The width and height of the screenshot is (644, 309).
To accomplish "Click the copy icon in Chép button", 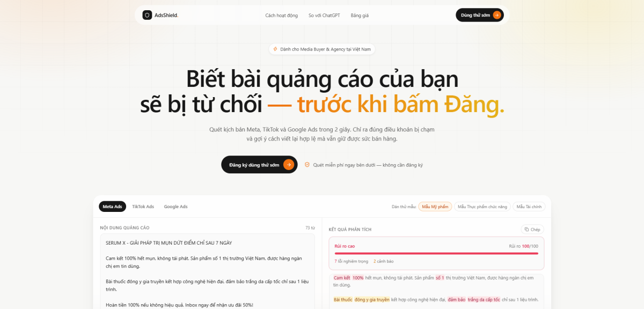I will [x=527, y=229].
